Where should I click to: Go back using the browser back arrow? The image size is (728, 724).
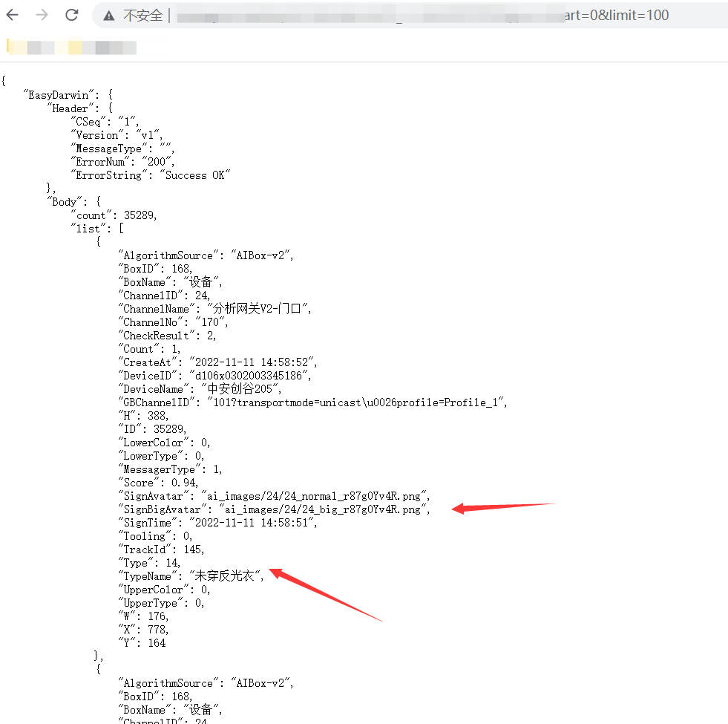(13, 15)
